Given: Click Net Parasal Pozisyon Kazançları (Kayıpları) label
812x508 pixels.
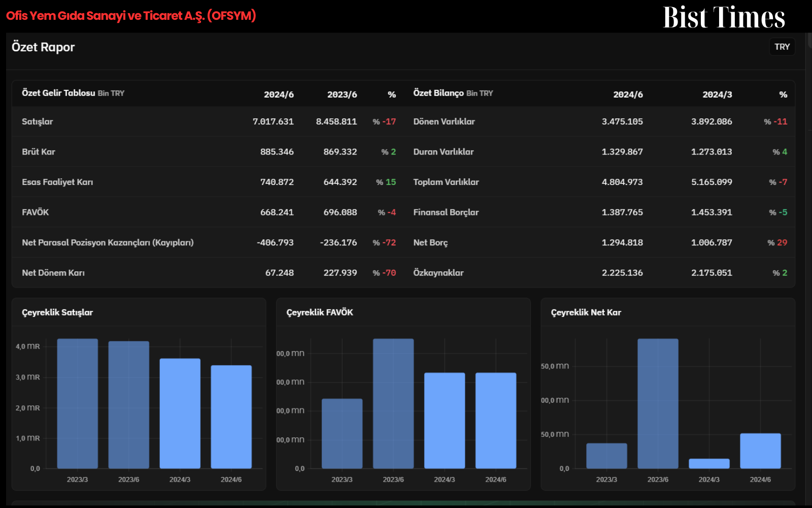Looking at the screenshot, I should click(108, 242).
